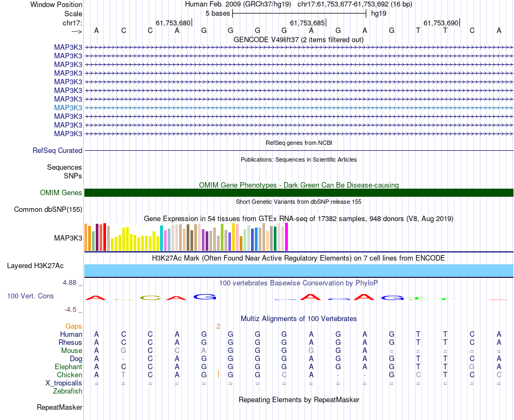Screen dimensions: 514x420
Task: Select the SNPs label on the left
Action: click(73, 176)
